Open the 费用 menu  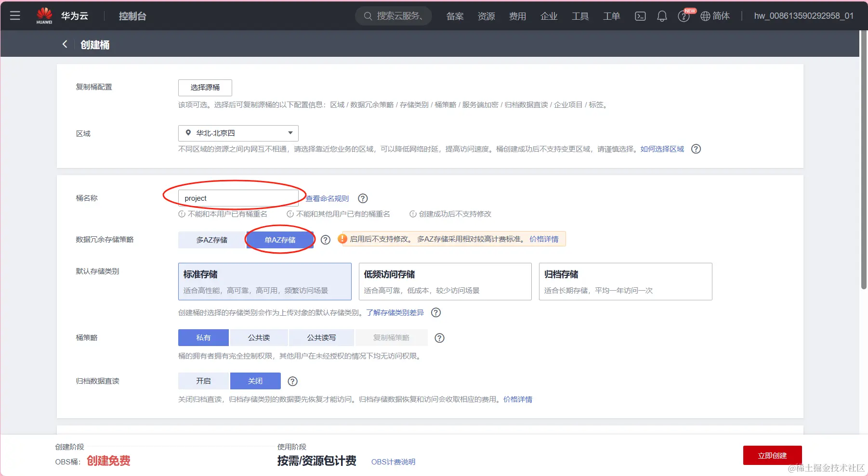point(517,16)
